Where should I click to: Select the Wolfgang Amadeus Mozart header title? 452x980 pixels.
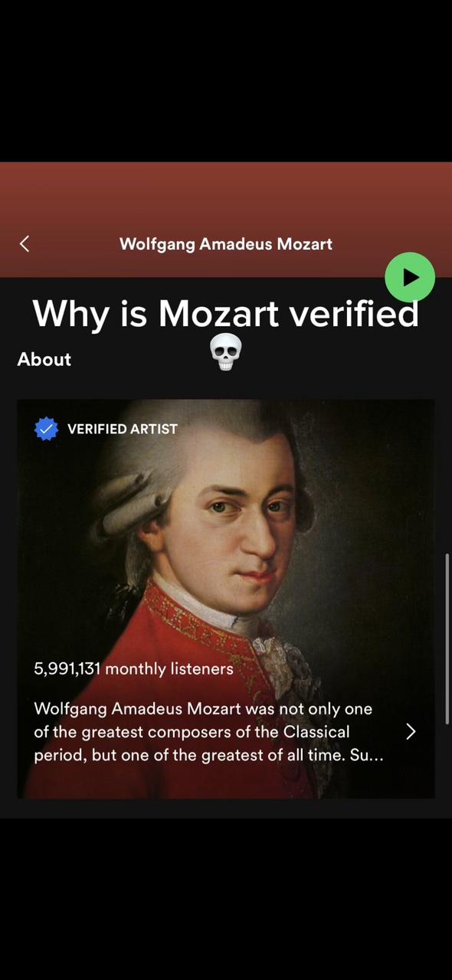226,244
